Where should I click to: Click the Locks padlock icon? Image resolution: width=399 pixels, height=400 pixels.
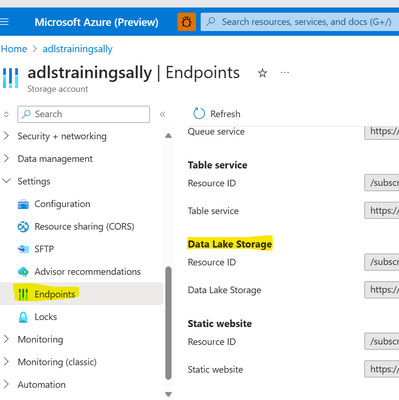click(x=23, y=317)
